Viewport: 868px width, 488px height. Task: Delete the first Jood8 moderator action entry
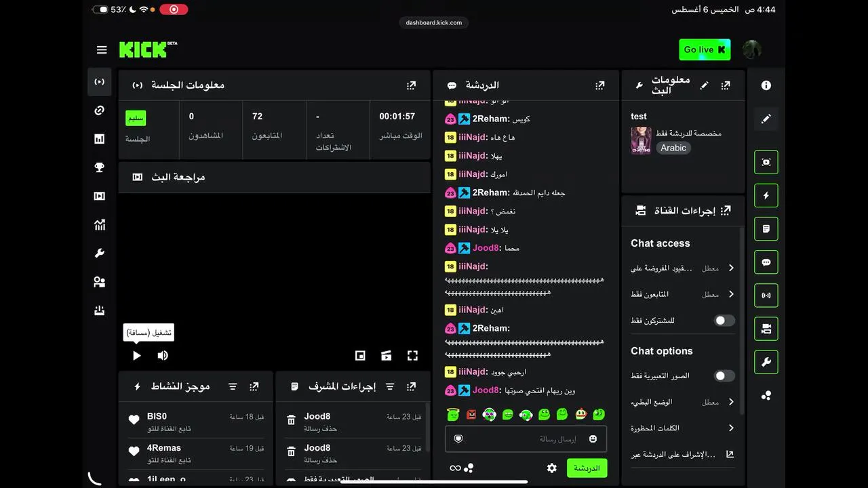(x=291, y=420)
